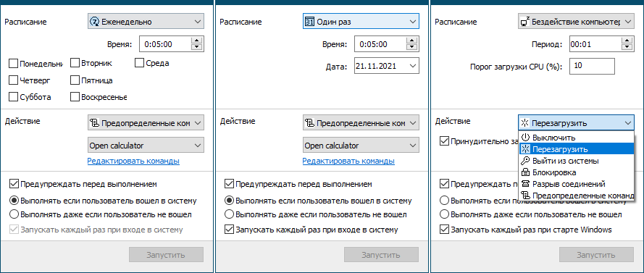Choose Блокировка from the action list
Image resolution: width=644 pixels, height=273 pixels.
pyautogui.click(x=576, y=172)
